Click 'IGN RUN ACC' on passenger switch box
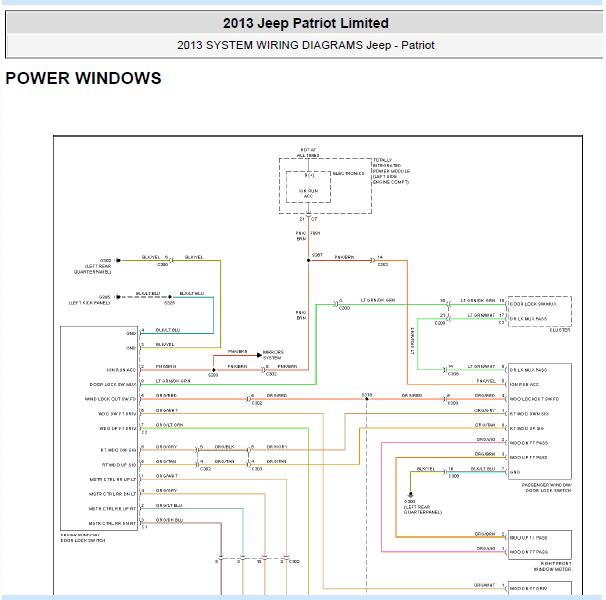Viewport: 606px width, 600px height. [524, 385]
